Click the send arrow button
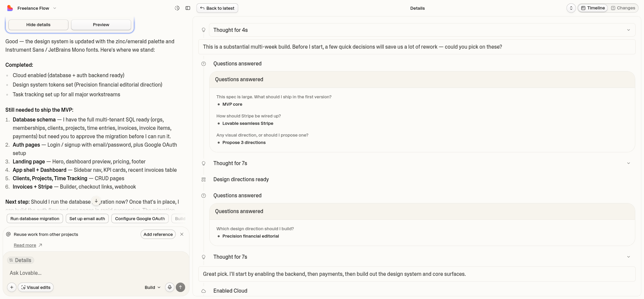This screenshot has width=644, height=299. coord(180,288)
